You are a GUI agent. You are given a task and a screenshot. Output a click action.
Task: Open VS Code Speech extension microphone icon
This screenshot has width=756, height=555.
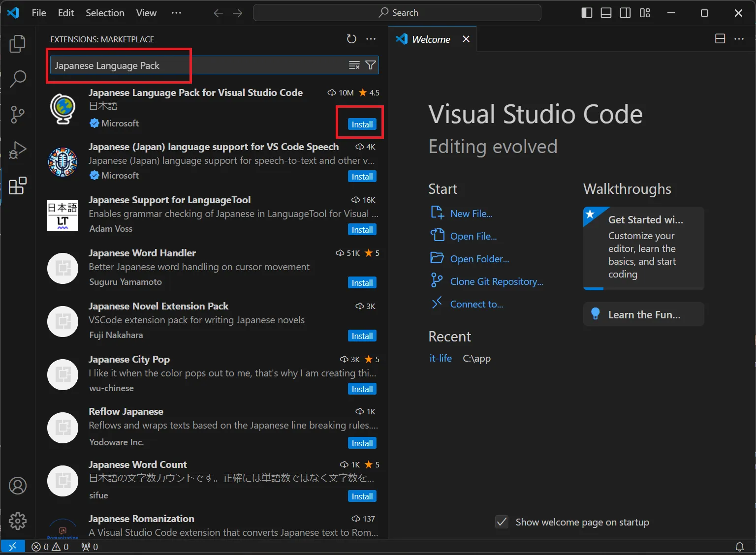click(x=63, y=162)
